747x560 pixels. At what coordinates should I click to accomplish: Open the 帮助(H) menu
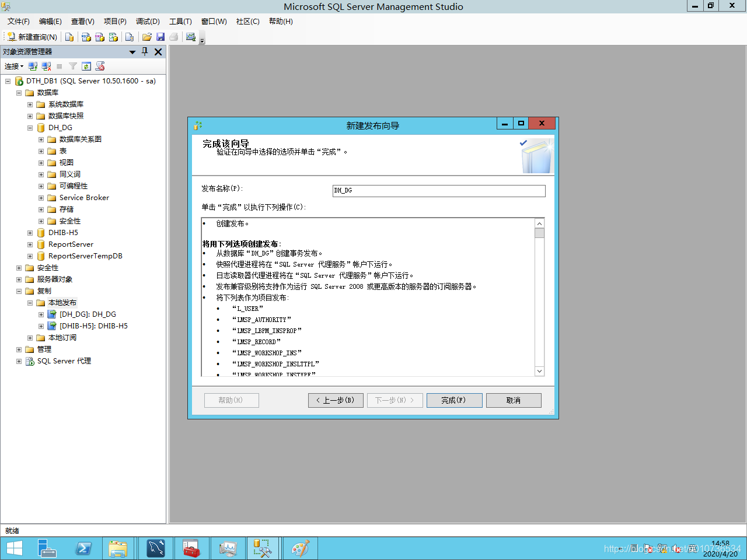(281, 22)
